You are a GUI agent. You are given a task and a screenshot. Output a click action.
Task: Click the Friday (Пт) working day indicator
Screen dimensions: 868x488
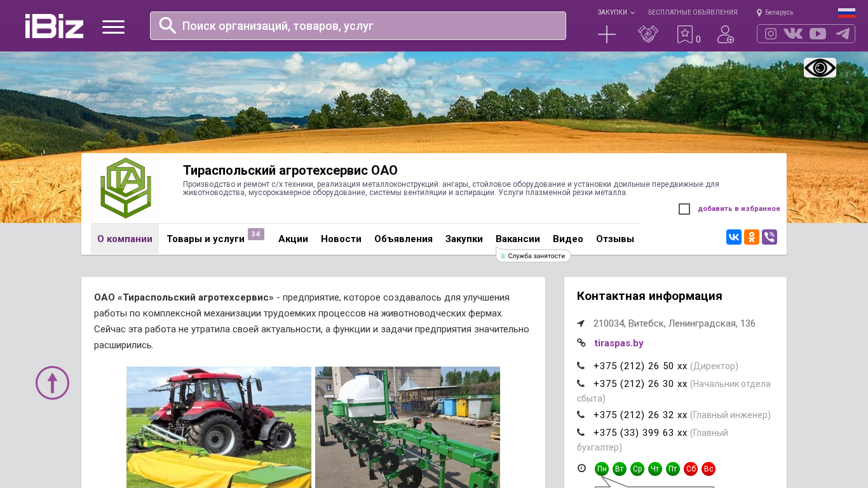(673, 469)
